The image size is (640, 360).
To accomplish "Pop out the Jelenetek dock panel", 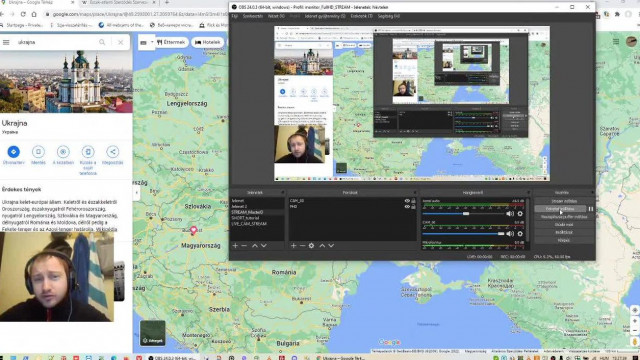I will [x=282, y=192].
